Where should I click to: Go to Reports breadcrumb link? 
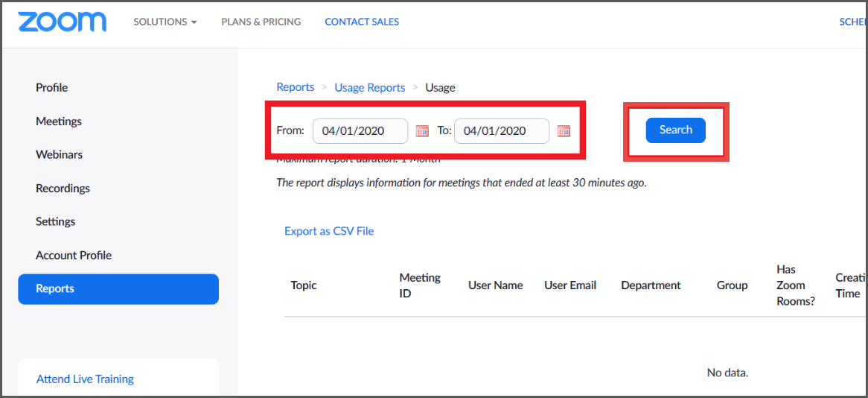click(295, 87)
